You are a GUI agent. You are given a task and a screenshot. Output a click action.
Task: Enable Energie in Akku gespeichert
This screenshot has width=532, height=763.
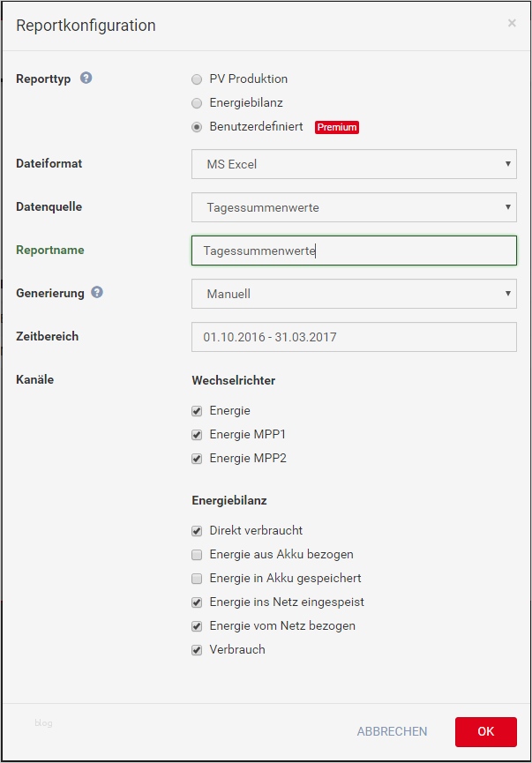tap(197, 578)
